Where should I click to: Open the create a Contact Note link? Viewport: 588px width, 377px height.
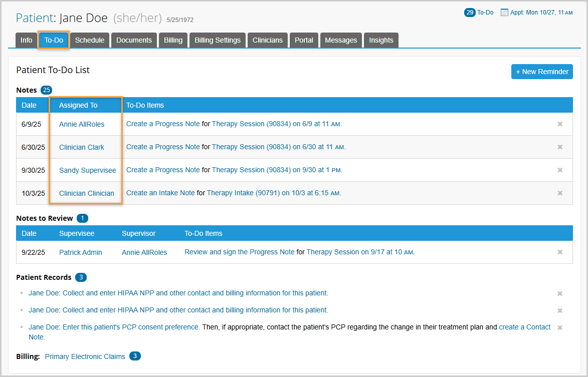click(524, 327)
